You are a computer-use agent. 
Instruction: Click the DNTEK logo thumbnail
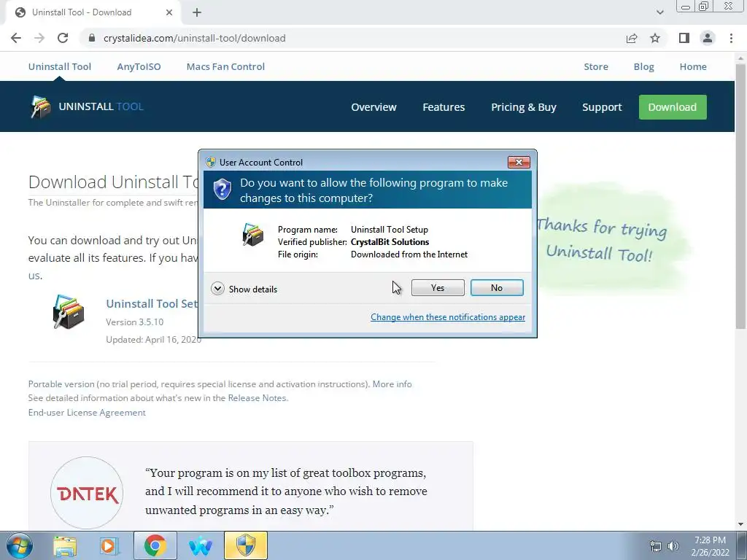tap(87, 493)
